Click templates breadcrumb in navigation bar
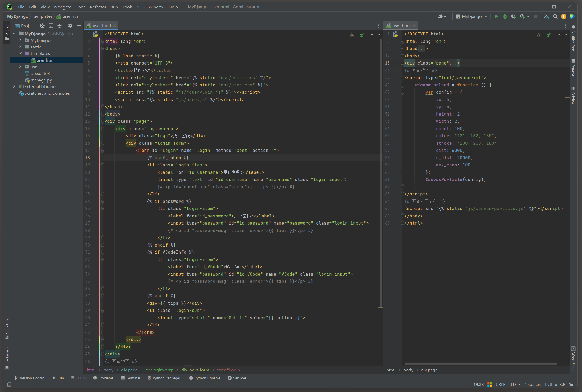Viewport: 582px width, 392px height. [43, 16]
